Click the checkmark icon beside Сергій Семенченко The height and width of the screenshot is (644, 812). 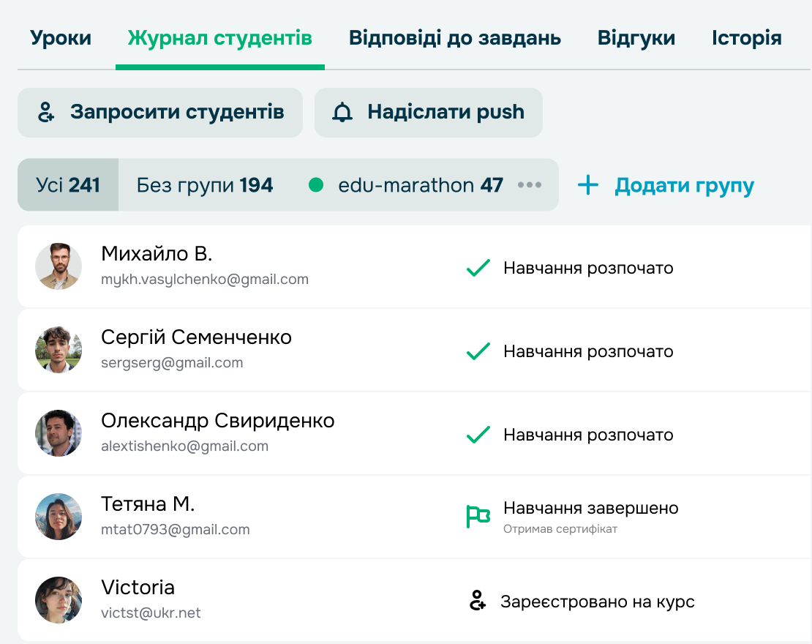point(477,351)
